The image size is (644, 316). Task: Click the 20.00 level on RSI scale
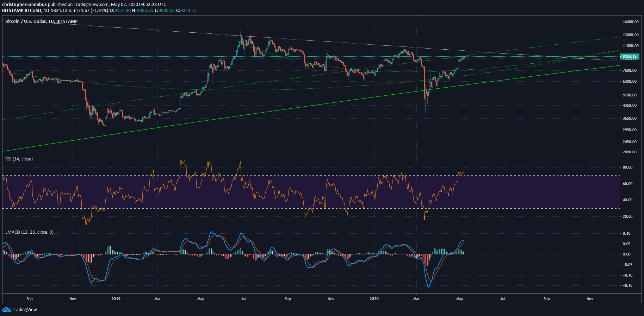coord(627,217)
